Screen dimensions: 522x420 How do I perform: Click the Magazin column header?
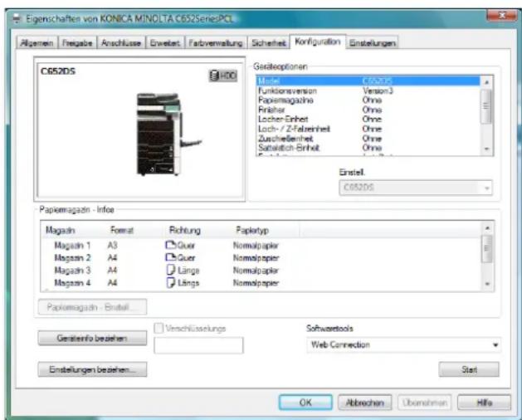tap(74, 230)
